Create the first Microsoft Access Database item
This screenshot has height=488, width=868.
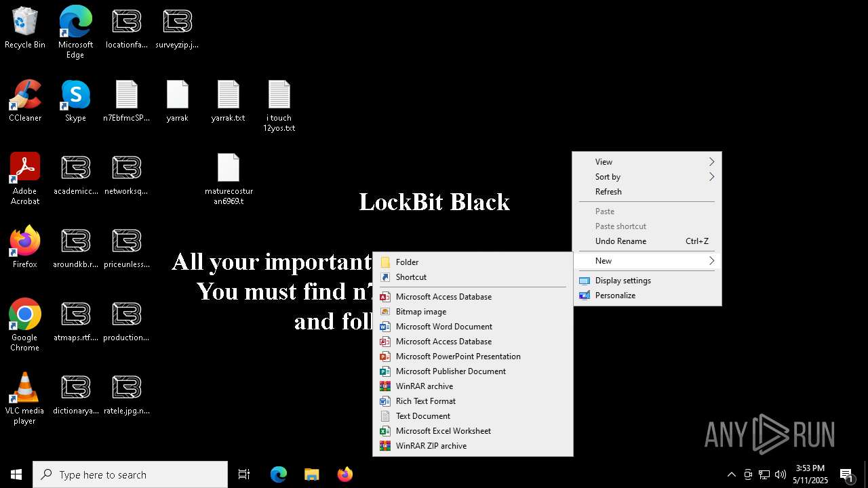[x=473, y=297]
